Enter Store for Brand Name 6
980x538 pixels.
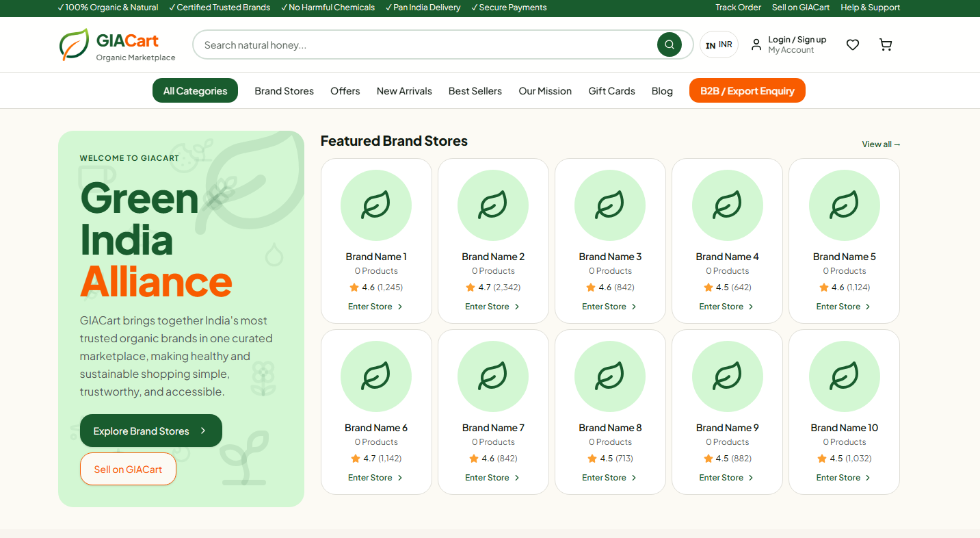(x=375, y=478)
